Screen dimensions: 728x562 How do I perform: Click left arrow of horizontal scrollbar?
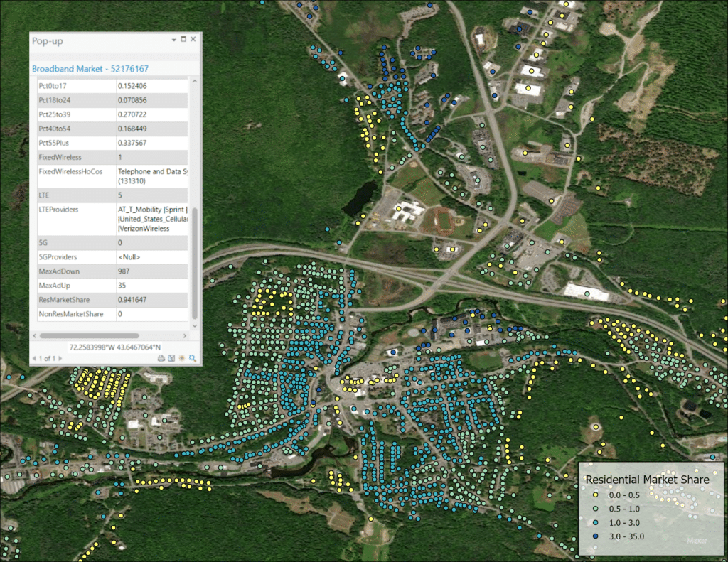[x=34, y=335]
